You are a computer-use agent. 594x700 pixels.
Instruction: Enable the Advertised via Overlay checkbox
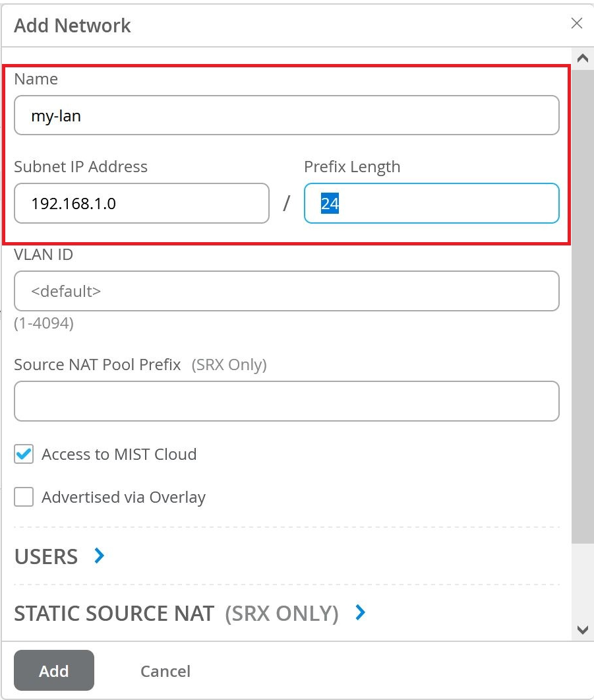click(x=24, y=497)
